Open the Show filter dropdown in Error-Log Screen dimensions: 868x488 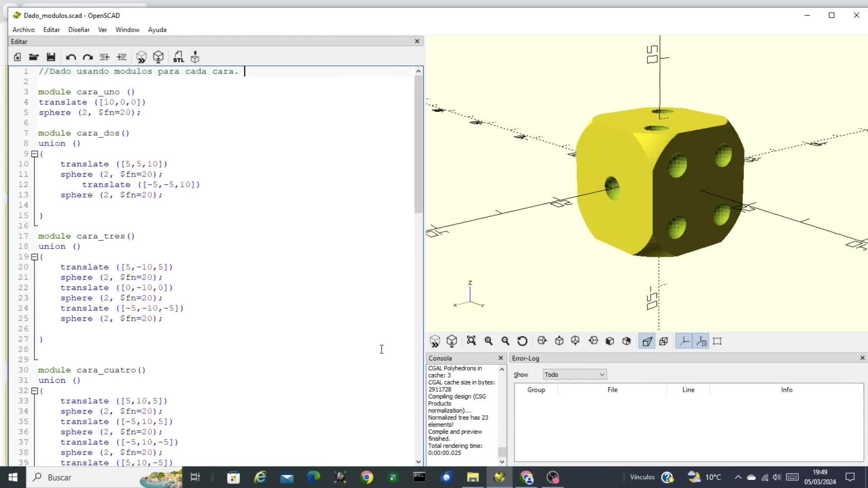574,375
